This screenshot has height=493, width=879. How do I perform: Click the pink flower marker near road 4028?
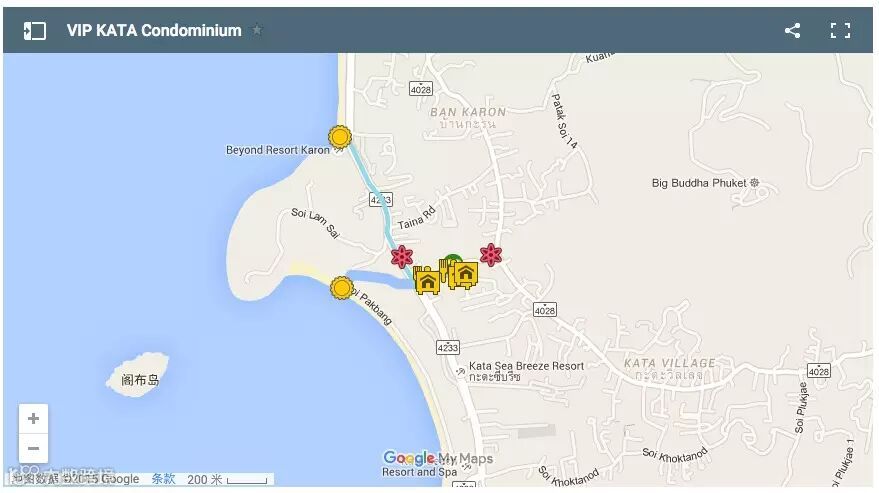(491, 255)
